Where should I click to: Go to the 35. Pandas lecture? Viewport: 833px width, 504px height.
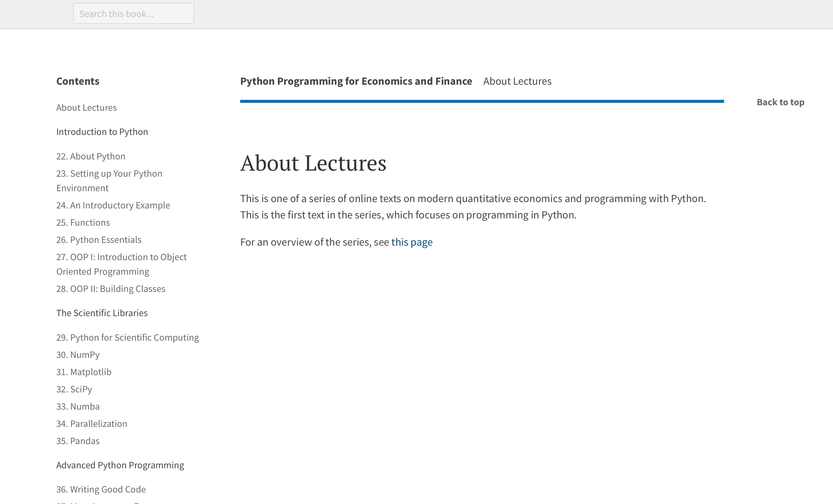pyautogui.click(x=78, y=441)
